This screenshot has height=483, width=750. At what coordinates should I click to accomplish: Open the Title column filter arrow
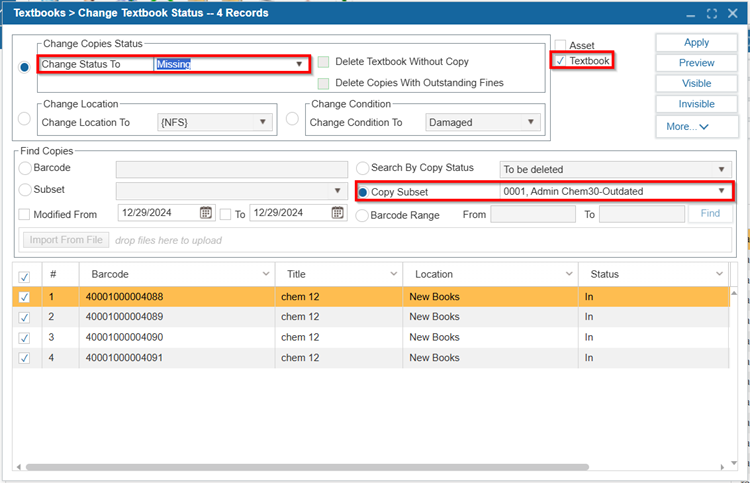click(394, 274)
